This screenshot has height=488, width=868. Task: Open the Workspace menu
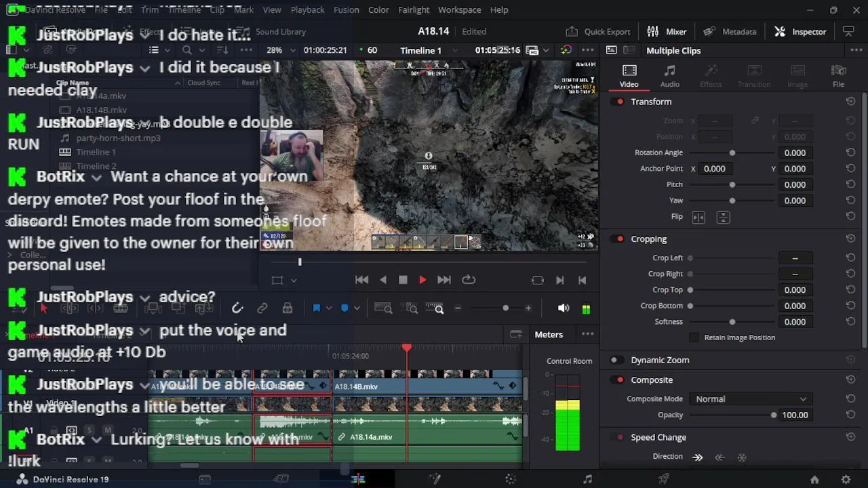459,9
